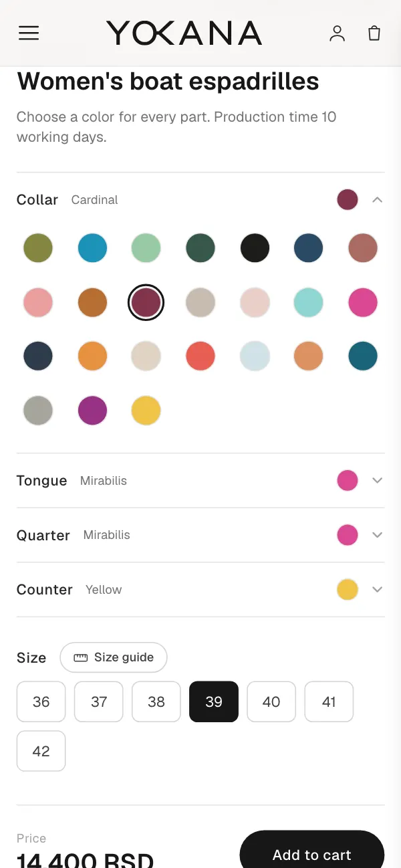Open the shopping bag cart icon
The height and width of the screenshot is (868, 401).
(374, 33)
